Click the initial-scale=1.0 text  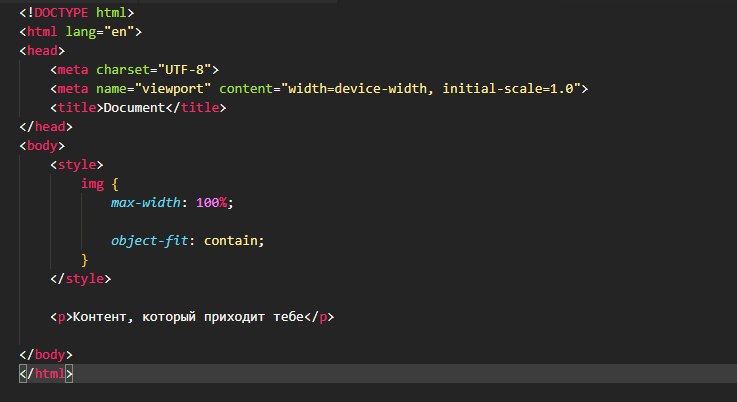pos(508,88)
